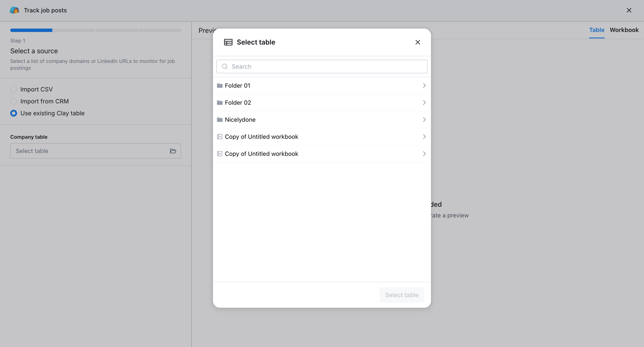This screenshot has height=347, width=644.
Task: Select the Import from CRM radio option
Action: click(14, 101)
